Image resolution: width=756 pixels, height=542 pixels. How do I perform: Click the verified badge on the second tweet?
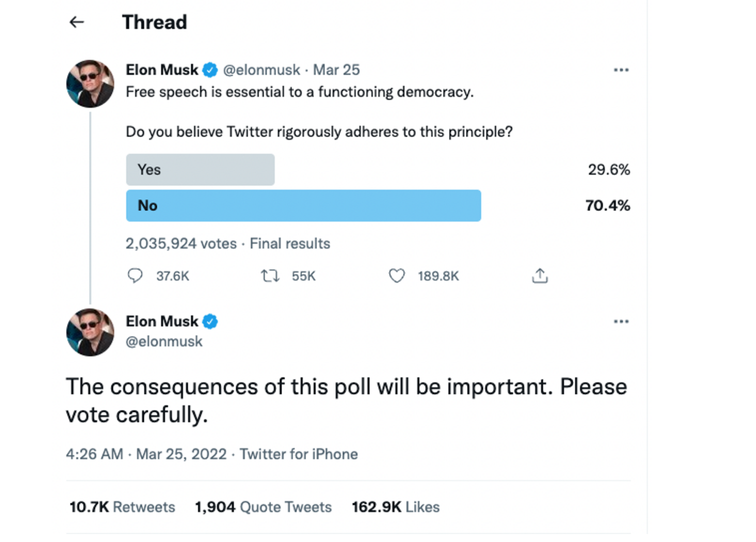pos(210,321)
